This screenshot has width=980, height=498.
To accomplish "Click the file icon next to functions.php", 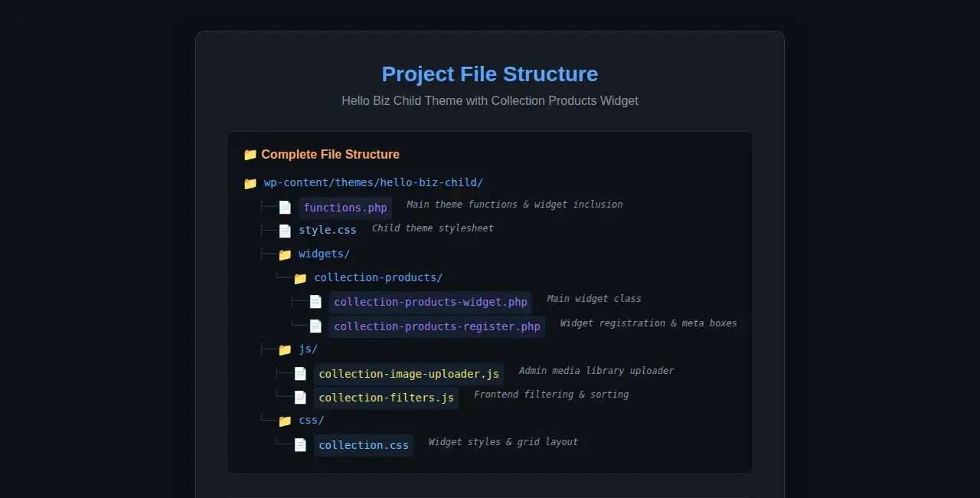I will tap(285, 208).
